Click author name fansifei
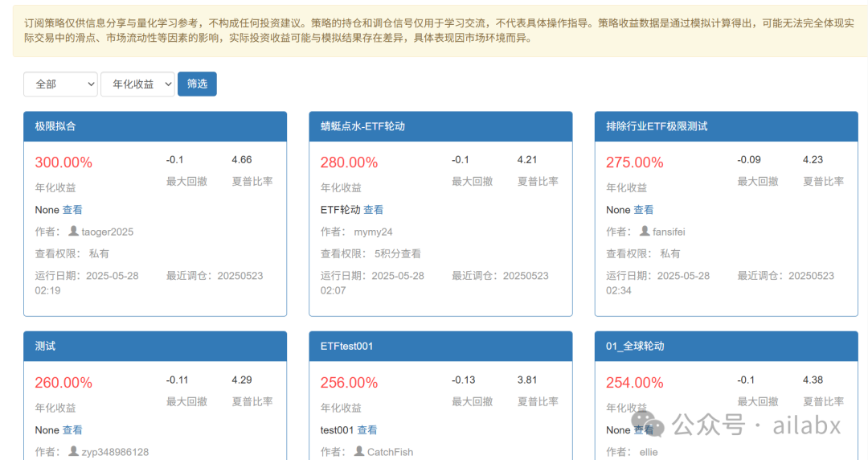This screenshot has height=460, width=868. (669, 232)
